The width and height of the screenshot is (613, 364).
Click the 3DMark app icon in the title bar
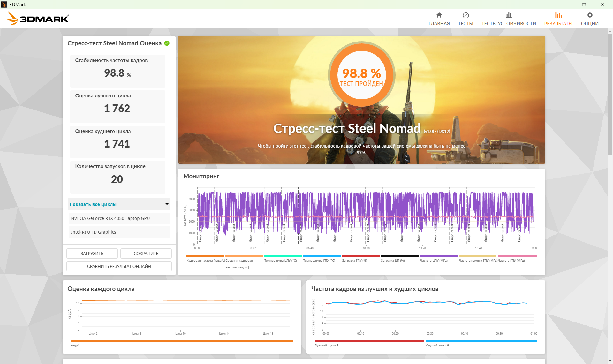point(4,4)
